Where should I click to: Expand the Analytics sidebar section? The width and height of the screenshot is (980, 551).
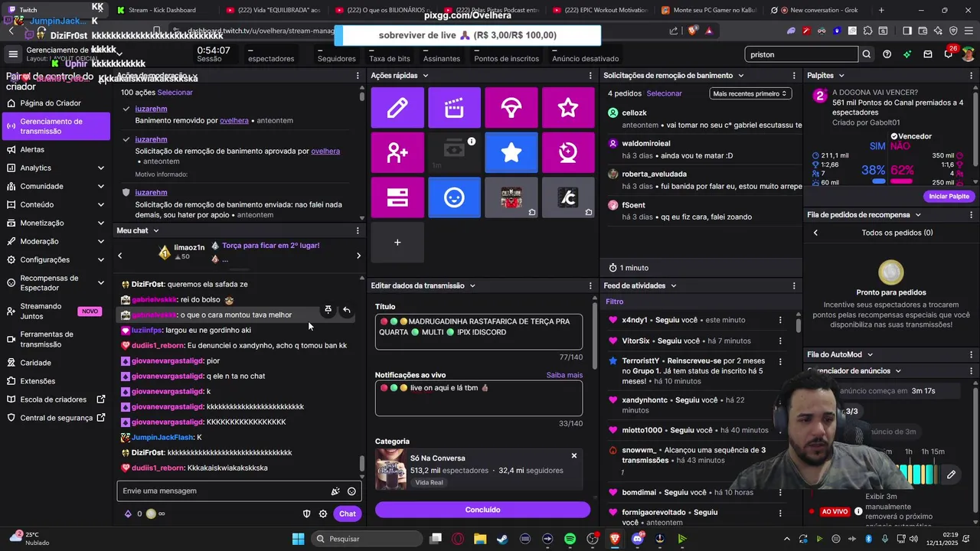[x=101, y=168]
